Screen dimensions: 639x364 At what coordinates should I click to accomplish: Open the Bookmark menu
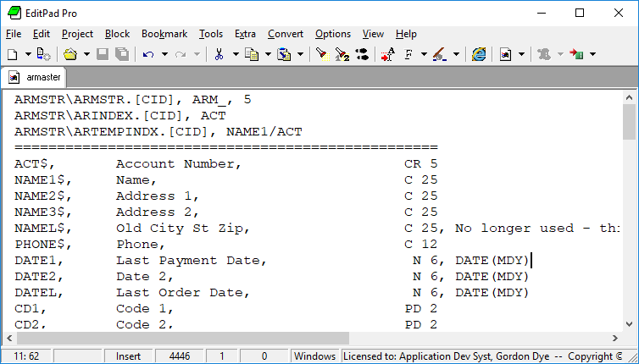(x=164, y=34)
